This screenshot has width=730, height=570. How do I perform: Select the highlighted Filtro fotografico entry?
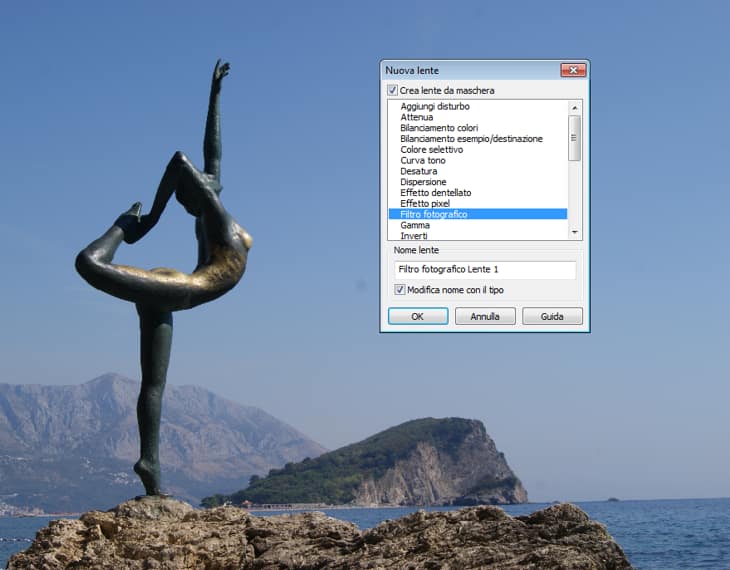(433, 214)
